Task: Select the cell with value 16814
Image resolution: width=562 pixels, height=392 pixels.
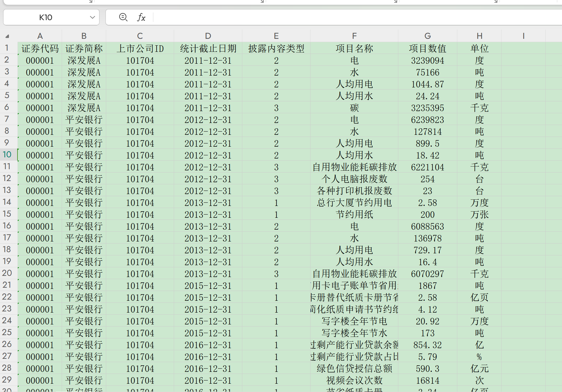Action: coord(428,380)
